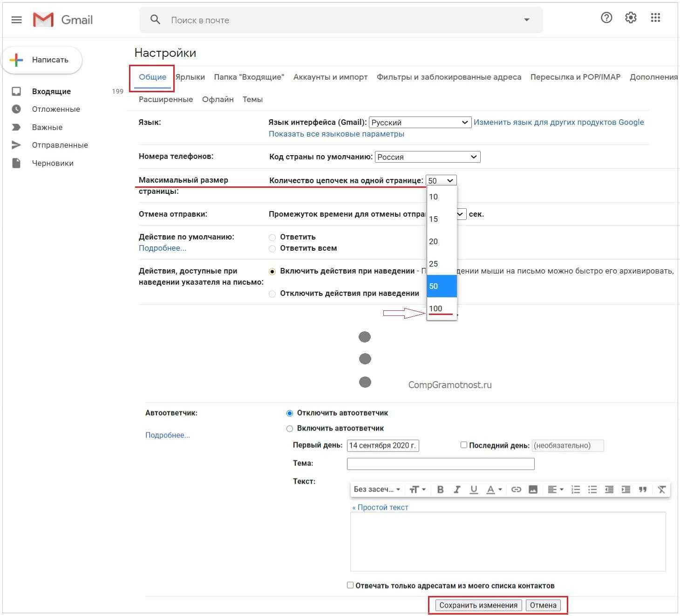The height and width of the screenshot is (616, 680).
Task: Open the settings gear icon
Action: (x=631, y=18)
